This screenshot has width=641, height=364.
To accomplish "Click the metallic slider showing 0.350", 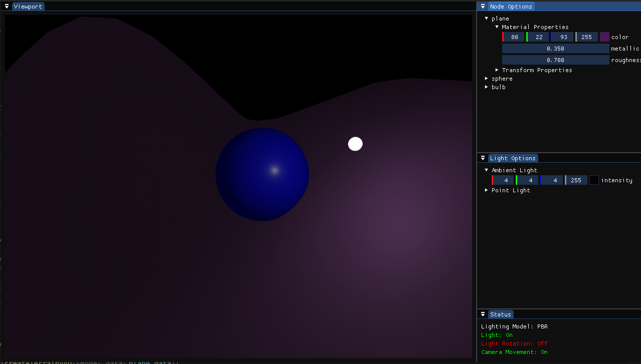I will coord(555,49).
